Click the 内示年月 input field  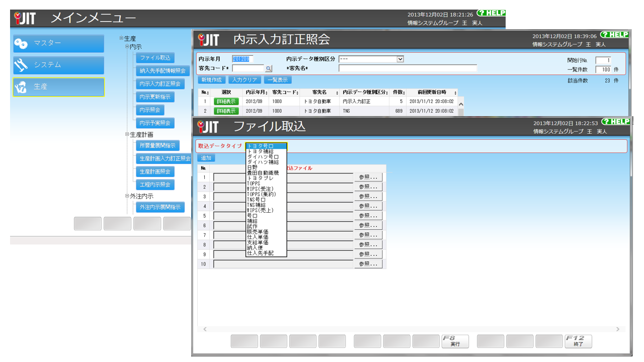[243, 59]
